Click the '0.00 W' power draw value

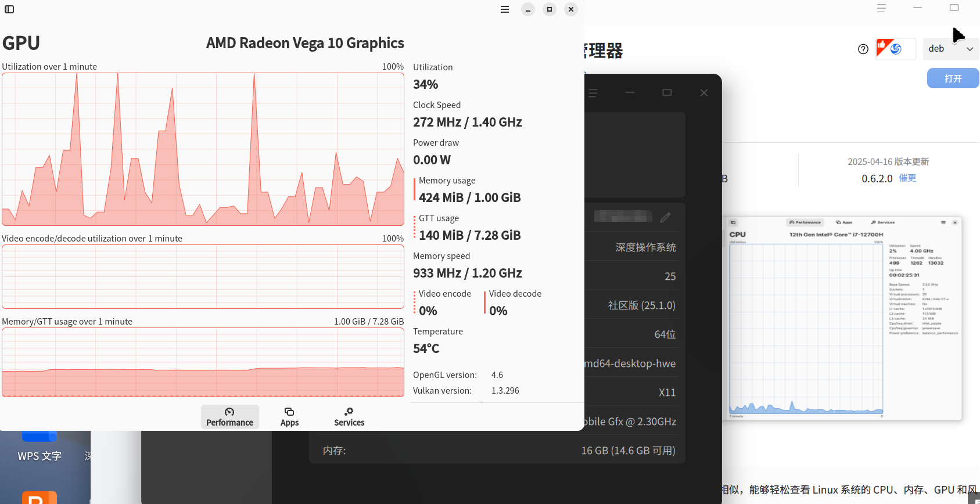click(x=432, y=160)
